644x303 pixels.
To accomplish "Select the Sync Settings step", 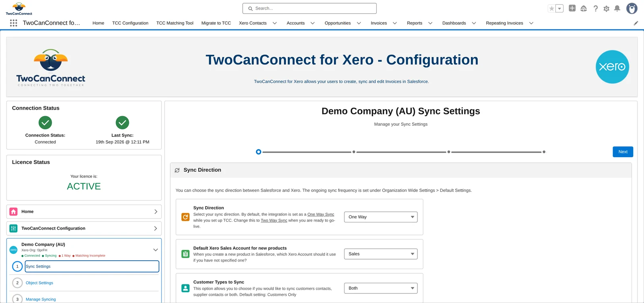I will (92, 266).
